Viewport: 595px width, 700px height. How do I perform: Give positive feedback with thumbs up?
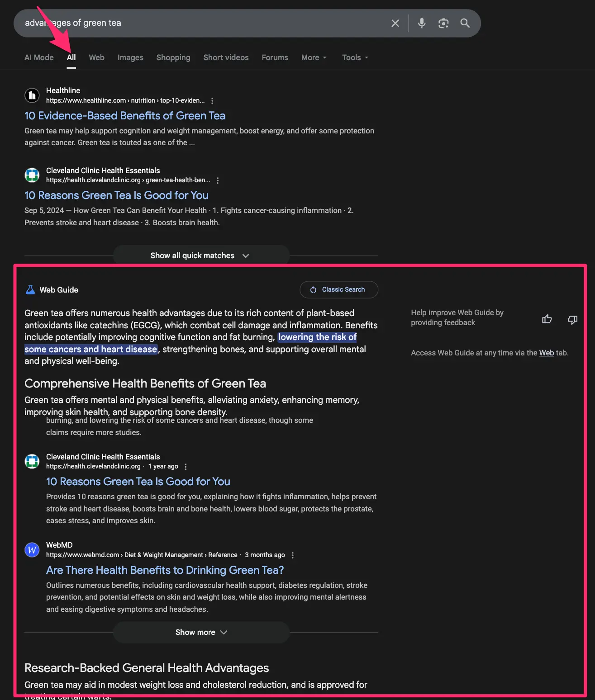pyautogui.click(x=547, y=319)
